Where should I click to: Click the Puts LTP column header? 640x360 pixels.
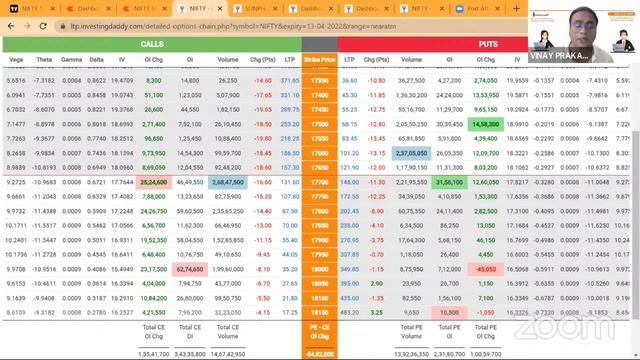pyautogui.click(x=349, y=60)
